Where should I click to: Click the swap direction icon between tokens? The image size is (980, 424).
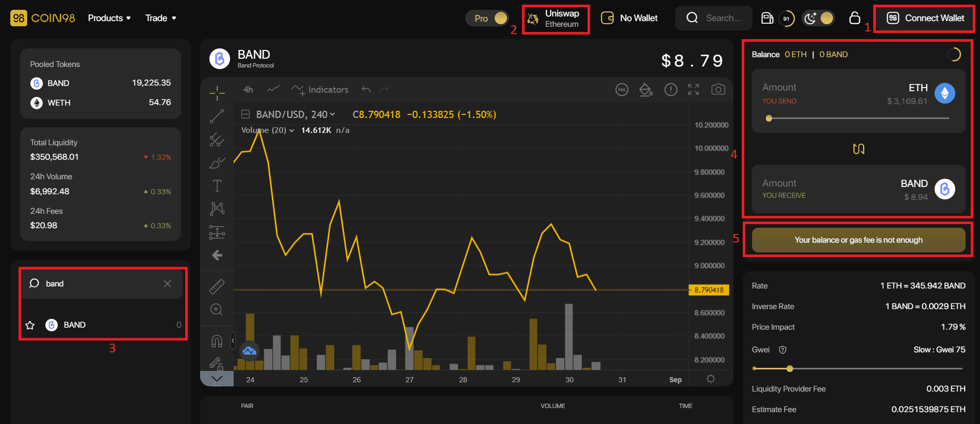pyautogui.click(x=859, y=149)
